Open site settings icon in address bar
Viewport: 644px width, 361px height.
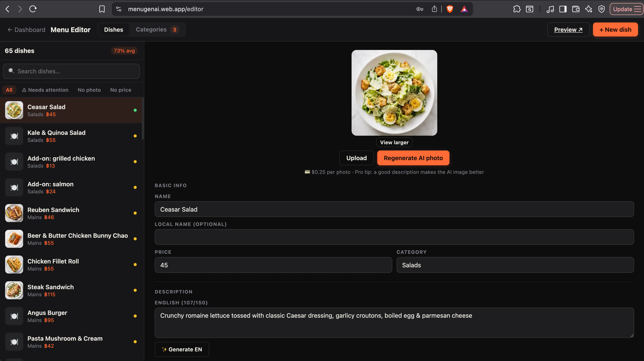[119, 9]
